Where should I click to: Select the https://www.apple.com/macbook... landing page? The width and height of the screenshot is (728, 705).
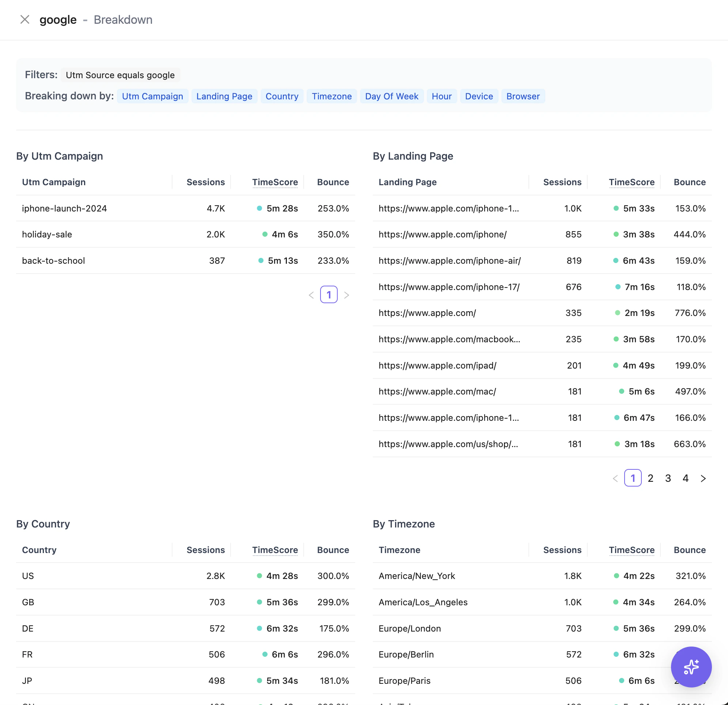click(542, 339)
